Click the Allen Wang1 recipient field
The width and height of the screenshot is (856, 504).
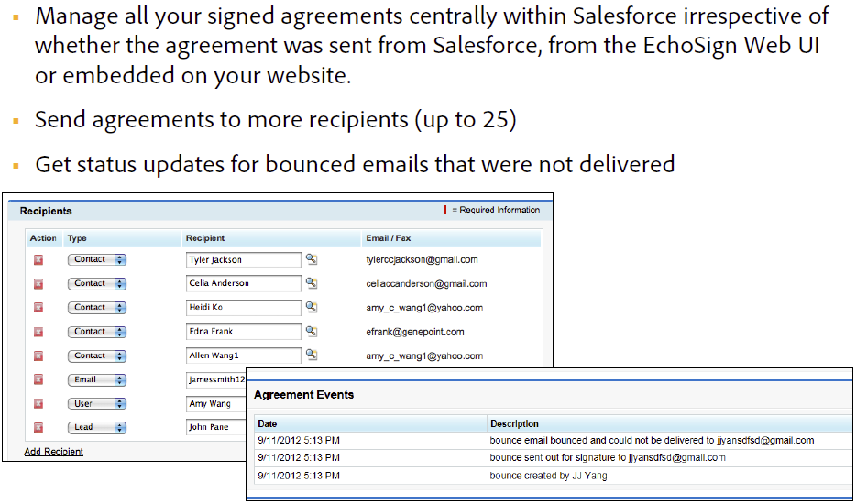pos(243,356)
